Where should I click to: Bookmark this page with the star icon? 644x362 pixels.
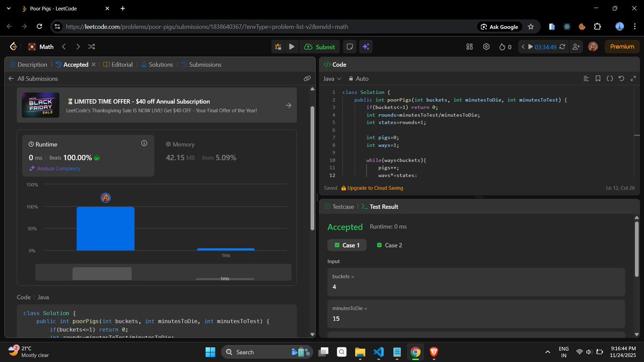pos(531,26)
